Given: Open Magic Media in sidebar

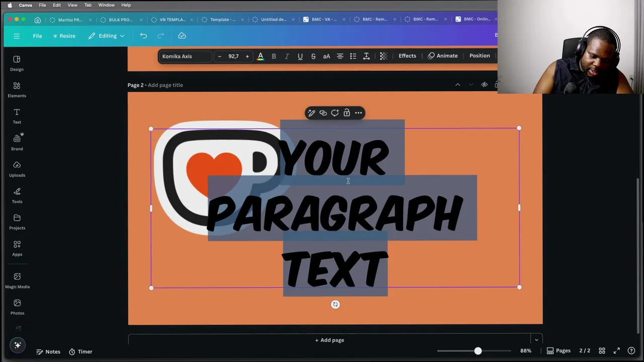Looking at the screenshot, I should coord(17,281).
